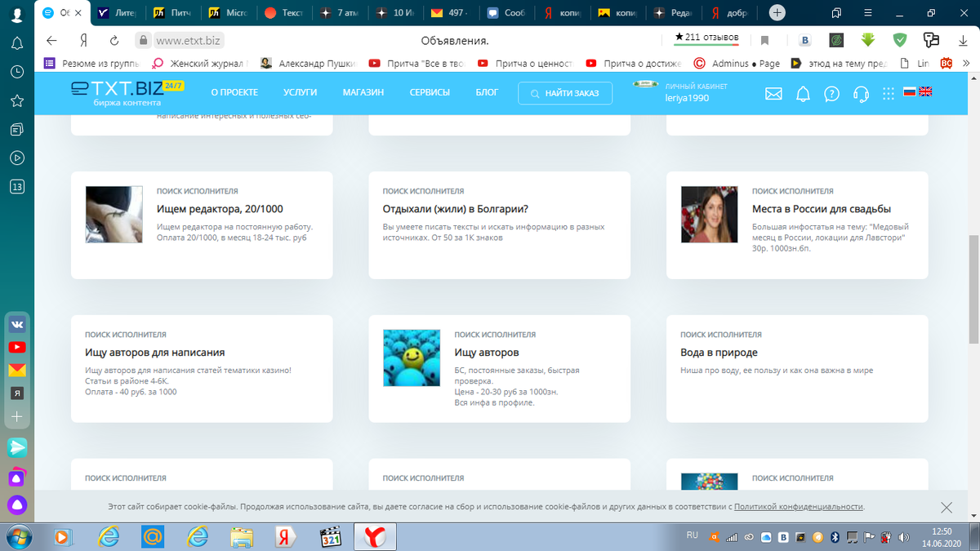980x551 pixels.
Task: Reload the page with refresh icon
Action: pyautogui.click(x=114, y=40)
